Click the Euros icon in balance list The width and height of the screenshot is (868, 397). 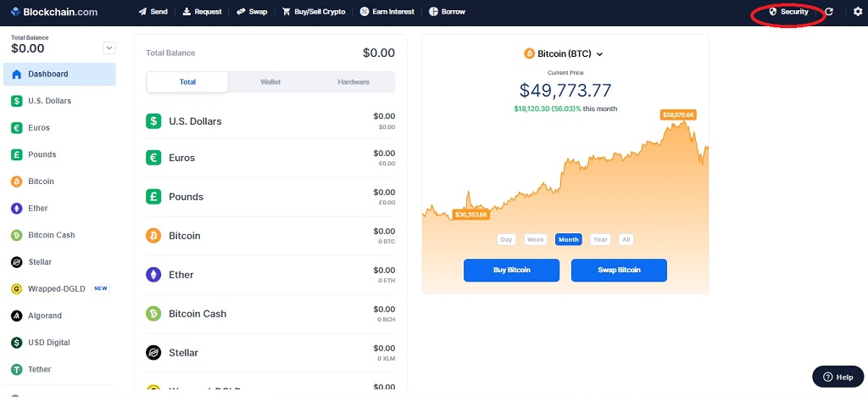coord(153,158)
